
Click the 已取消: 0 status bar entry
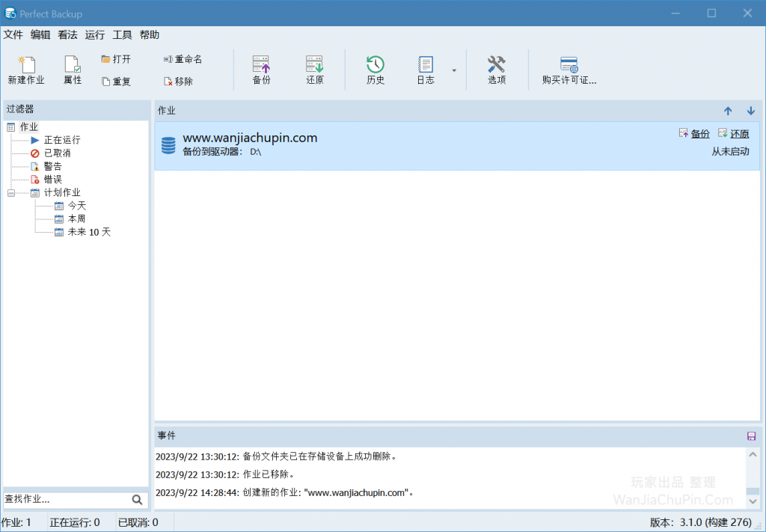[138, 523]
